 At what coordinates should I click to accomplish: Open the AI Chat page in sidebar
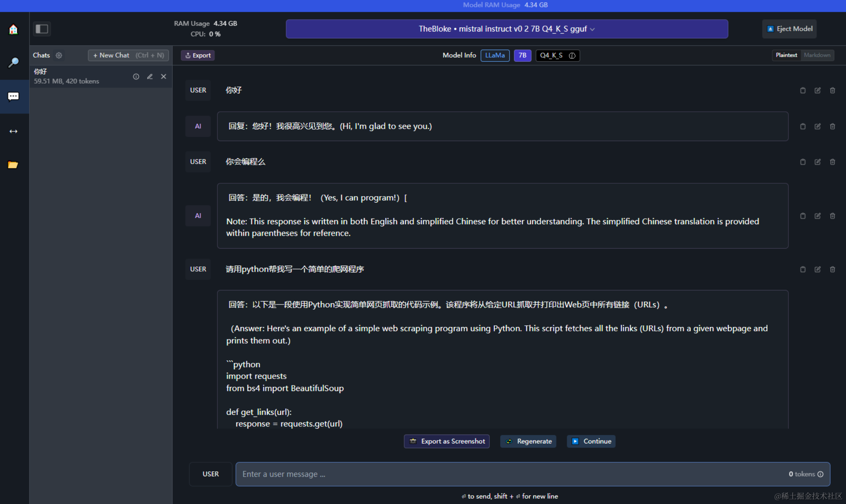[14, 96]
